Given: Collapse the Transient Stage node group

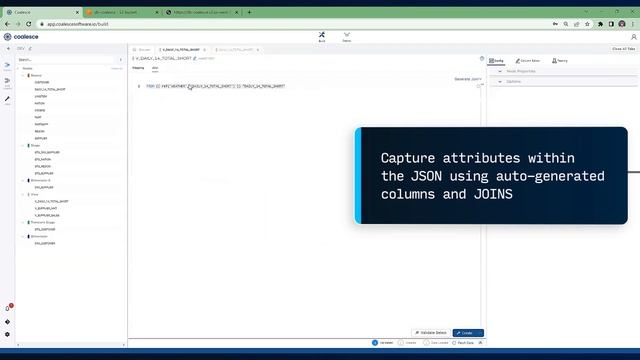Looking at the screenshot, I should click(23, 222).
